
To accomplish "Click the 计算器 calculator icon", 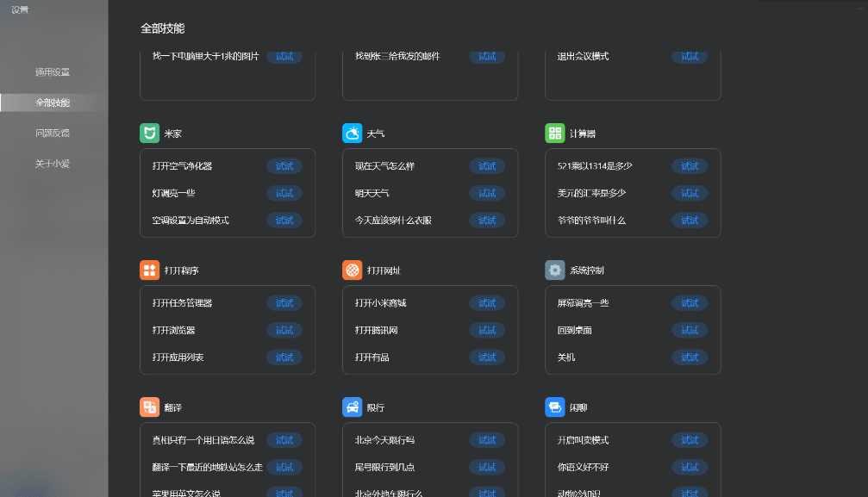I will point(554,134).
